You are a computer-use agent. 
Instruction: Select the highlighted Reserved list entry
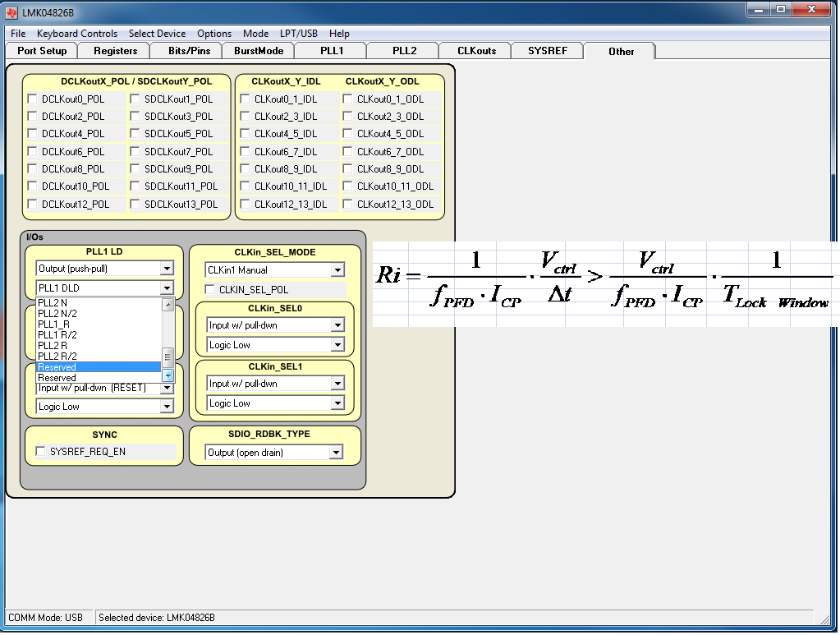(99, 367)
